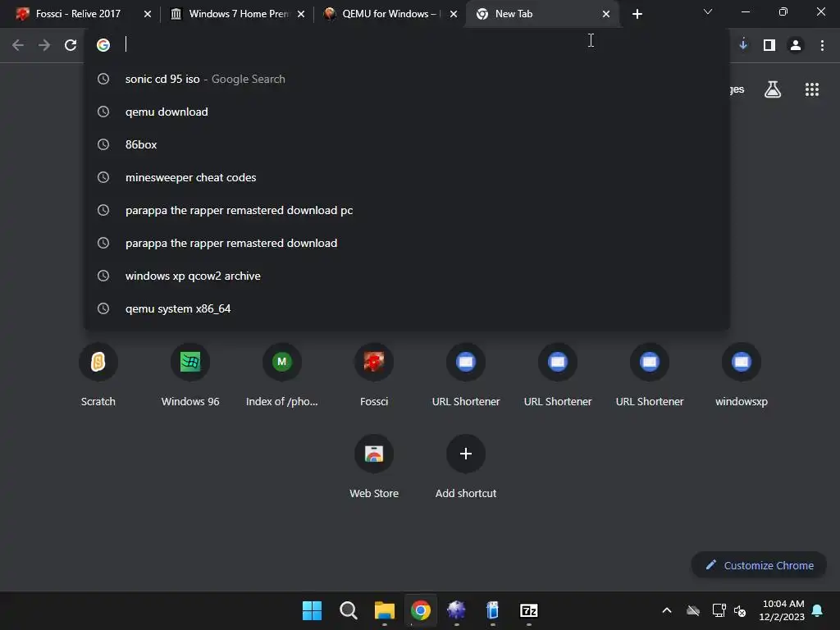Image resolution: width=840 pixels, height=630 pixels.
Task: Click the Google logo in the address bar
Action: click(x=103, y=45)
